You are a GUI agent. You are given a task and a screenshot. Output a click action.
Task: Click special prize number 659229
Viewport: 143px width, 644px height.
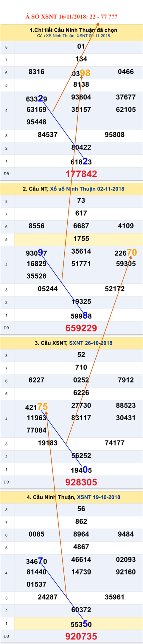tap(81, 328)
